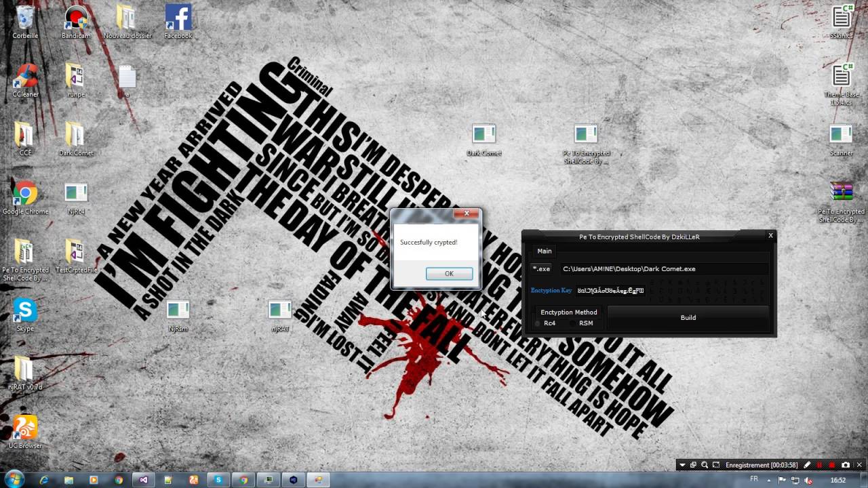Click the muted volume tray icon
The width and height of the screenshot is (868, 488).
[808, 480]
